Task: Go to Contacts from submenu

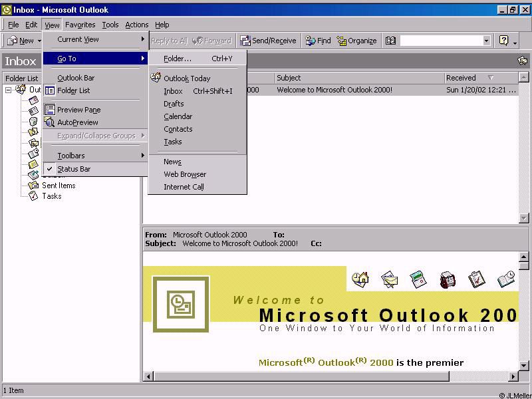Action: point(198,129)
